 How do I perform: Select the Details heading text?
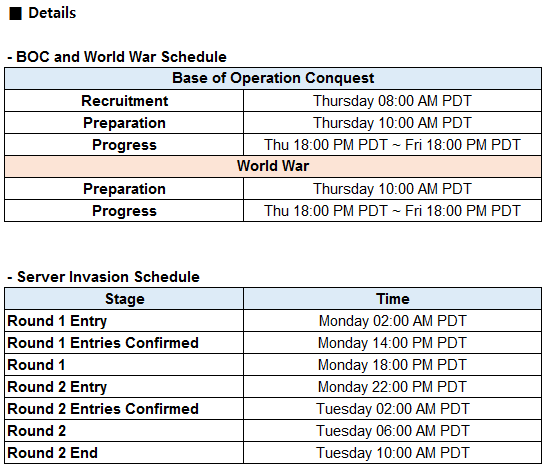(x=52, y=13)
